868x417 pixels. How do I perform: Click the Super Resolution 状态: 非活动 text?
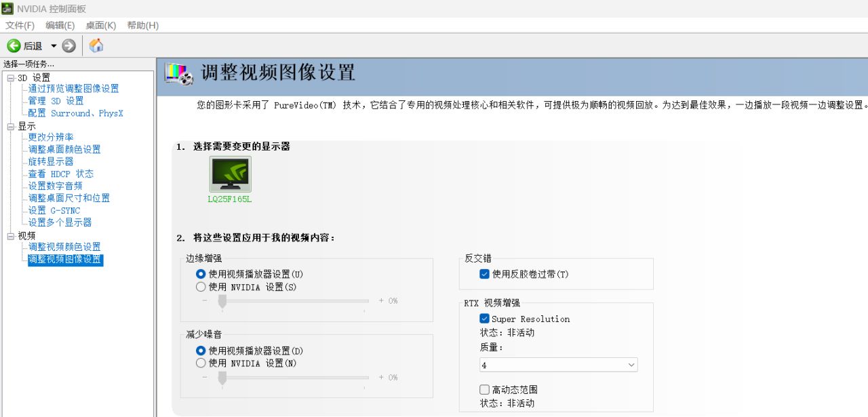point(507,333)
